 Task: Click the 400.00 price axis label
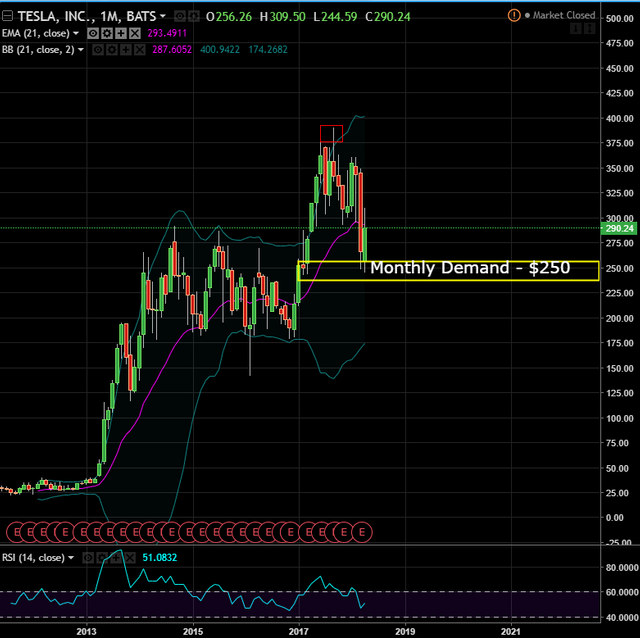(620, 118)
